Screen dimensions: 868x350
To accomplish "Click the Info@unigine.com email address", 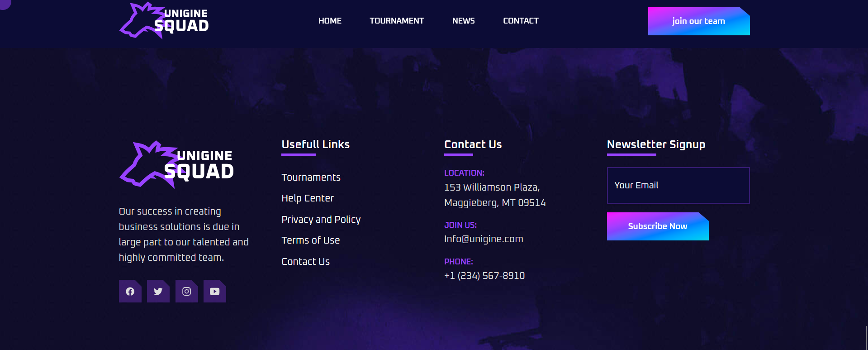I will (484, 239).
